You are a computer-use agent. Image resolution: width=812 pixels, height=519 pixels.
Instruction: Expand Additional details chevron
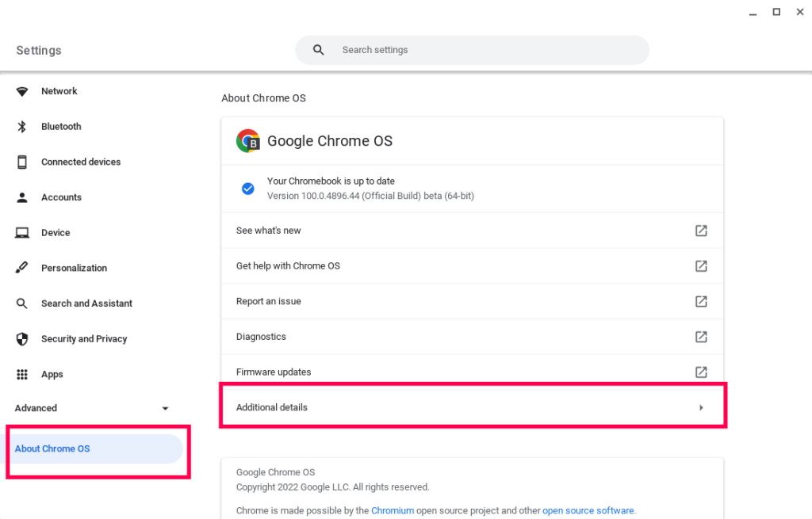click(701, 408)
